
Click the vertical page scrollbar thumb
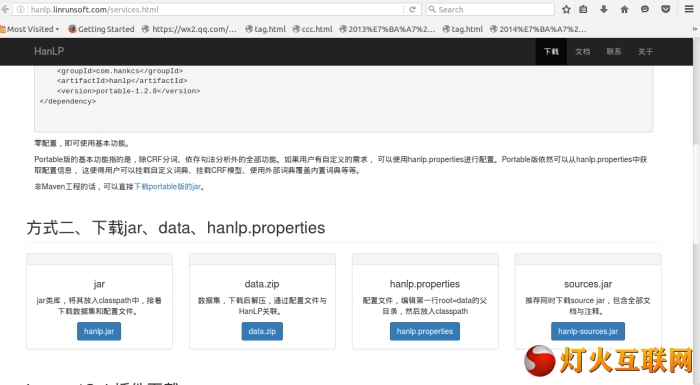(x=696, y=194)
